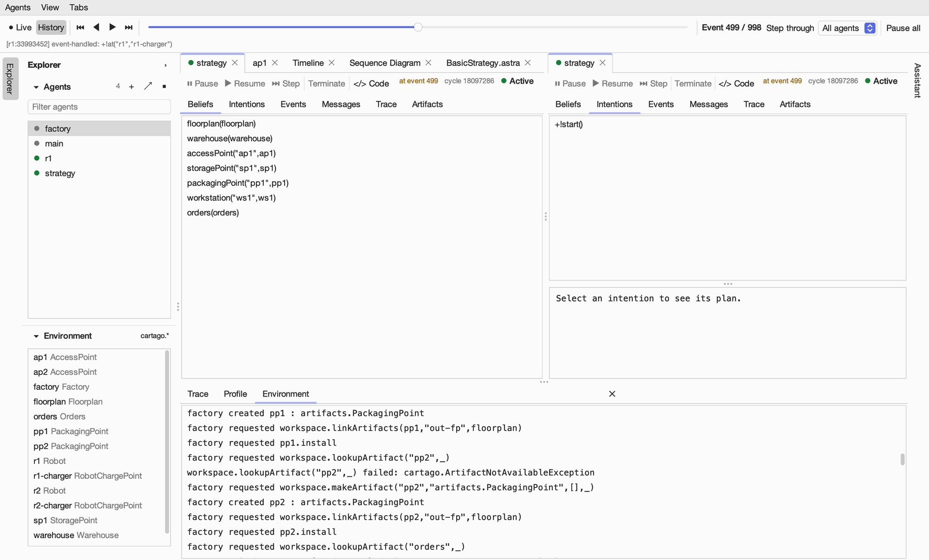Click in the Filter agents field
Screen dimensions: 929x560
point(99,107)
